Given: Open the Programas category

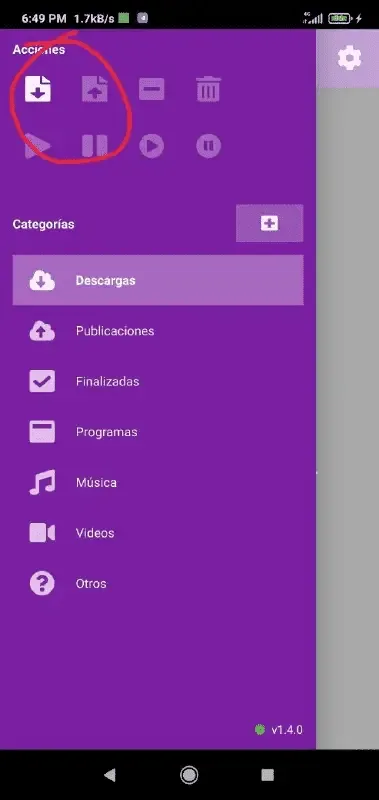Looking at the screenshot, I should click(x=158, y=432).
